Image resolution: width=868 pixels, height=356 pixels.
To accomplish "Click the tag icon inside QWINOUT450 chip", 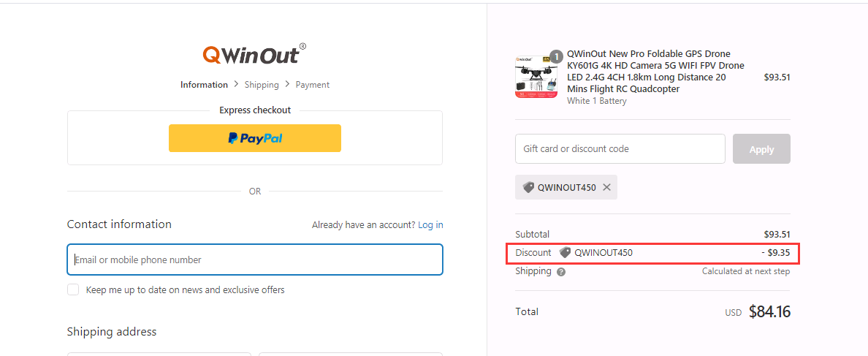I will [x=528, y=187].
